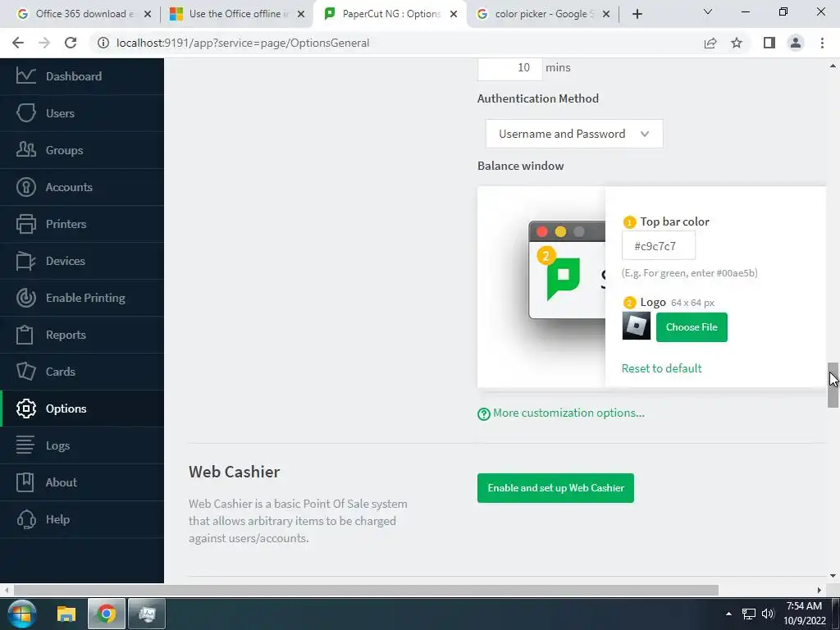The image size is (840, 630).
Task: Open the Dashboard chart icon in sidebar
Action: click(x=25, y=76)
